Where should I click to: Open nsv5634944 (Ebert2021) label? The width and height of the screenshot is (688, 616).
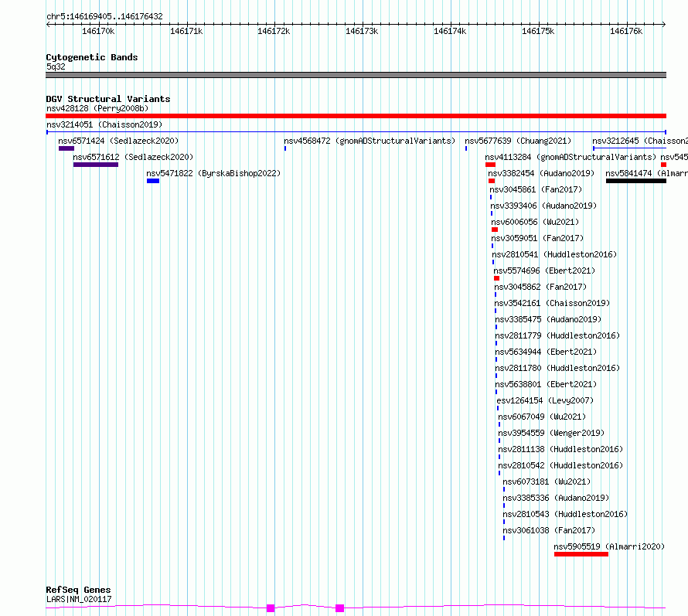click(x=546, y=352)
